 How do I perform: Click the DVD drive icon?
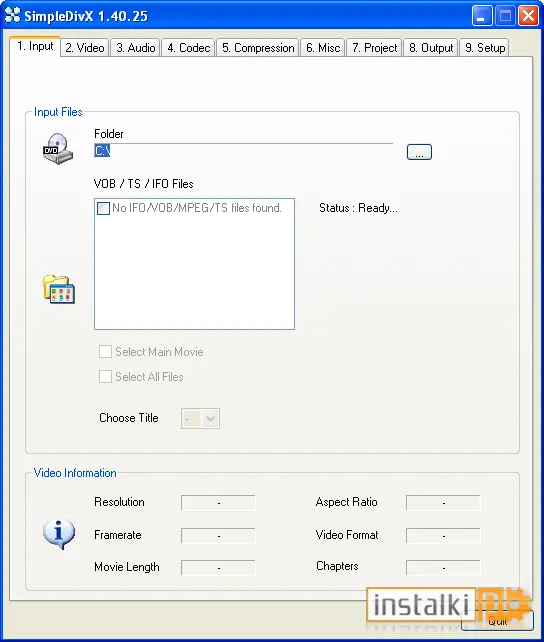click(58, 149)
